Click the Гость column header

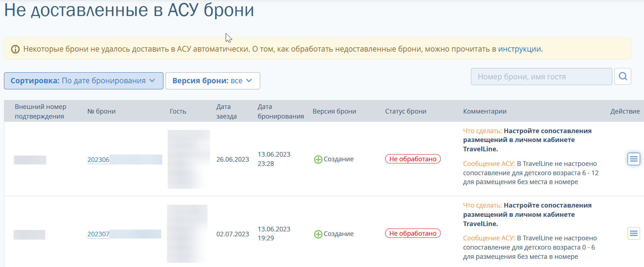[x=178, y=111]
